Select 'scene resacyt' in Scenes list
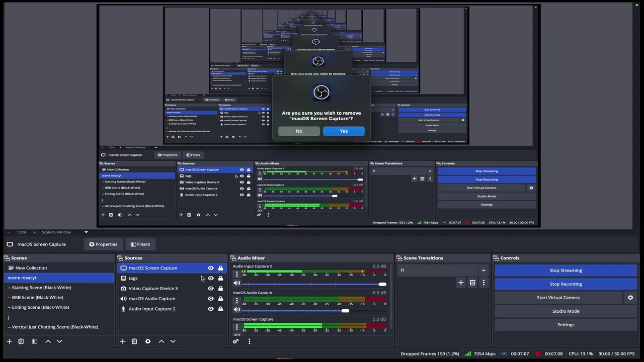The width and height of the screenshot is (644, 362). coord(59,278)
